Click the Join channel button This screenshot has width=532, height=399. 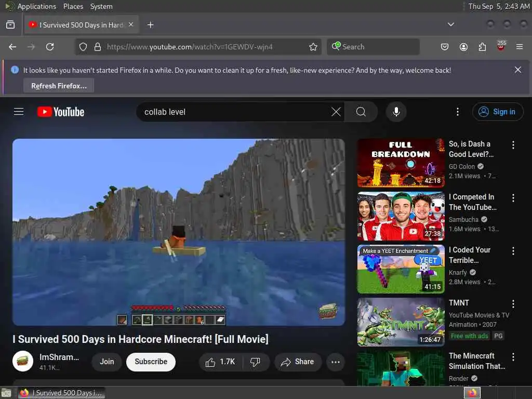[x=107, y=362]
